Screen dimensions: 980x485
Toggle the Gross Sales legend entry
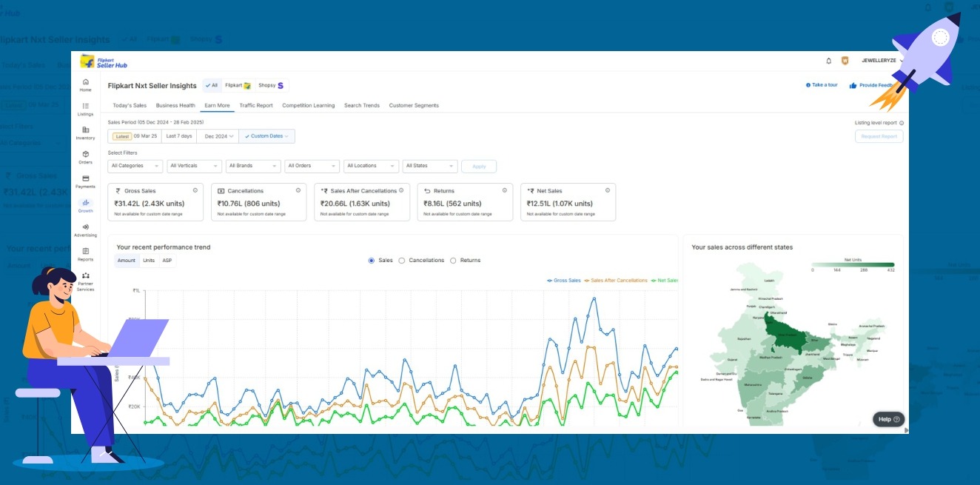click(564, 281)
